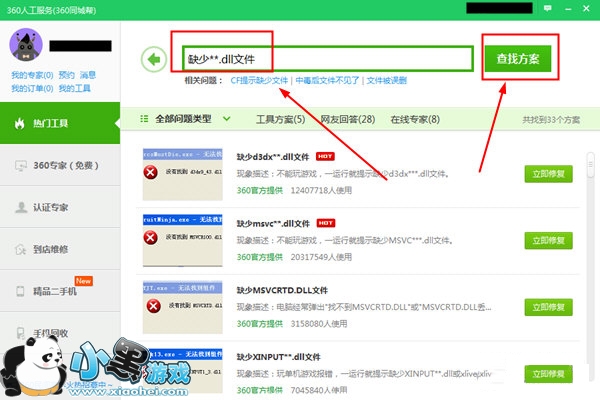Open the 我的专家(0) link
Image resolution: width=600 pixels, height=400 pixels.
pyautogui.click(x=32, y=75)
